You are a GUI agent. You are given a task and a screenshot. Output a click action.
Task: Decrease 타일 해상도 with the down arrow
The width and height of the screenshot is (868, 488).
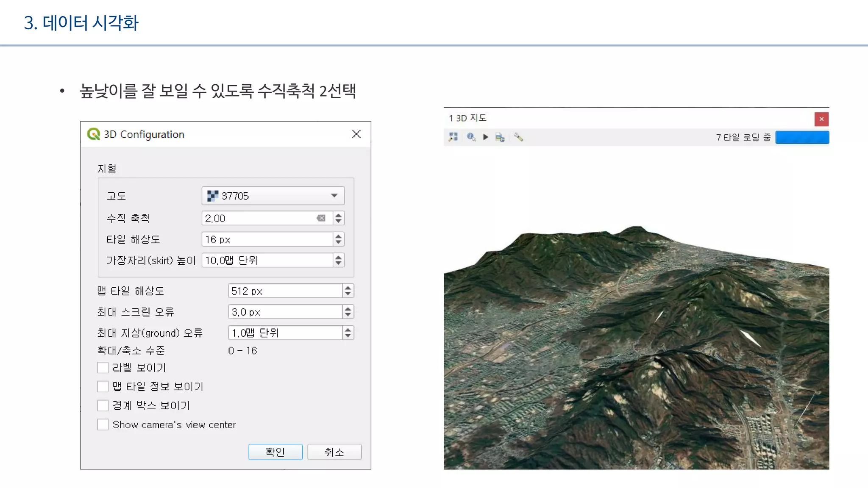point(338,242)
